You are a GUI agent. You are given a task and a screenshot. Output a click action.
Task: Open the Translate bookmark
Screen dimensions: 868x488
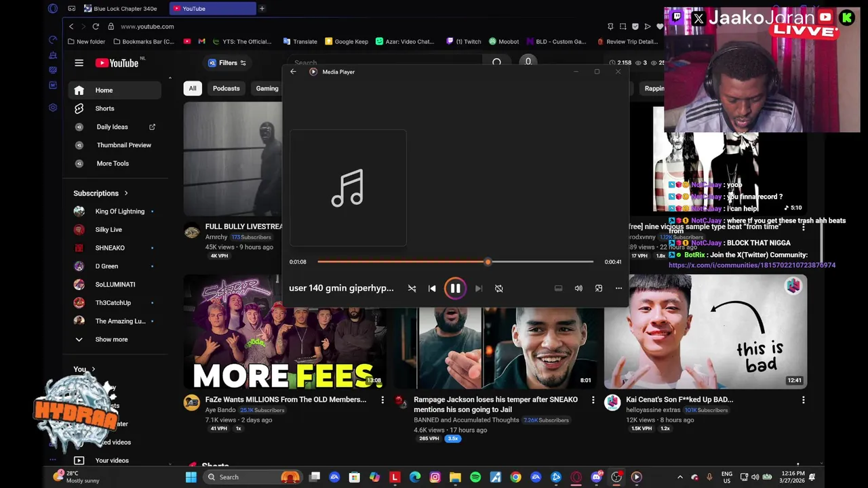point(300,41)
